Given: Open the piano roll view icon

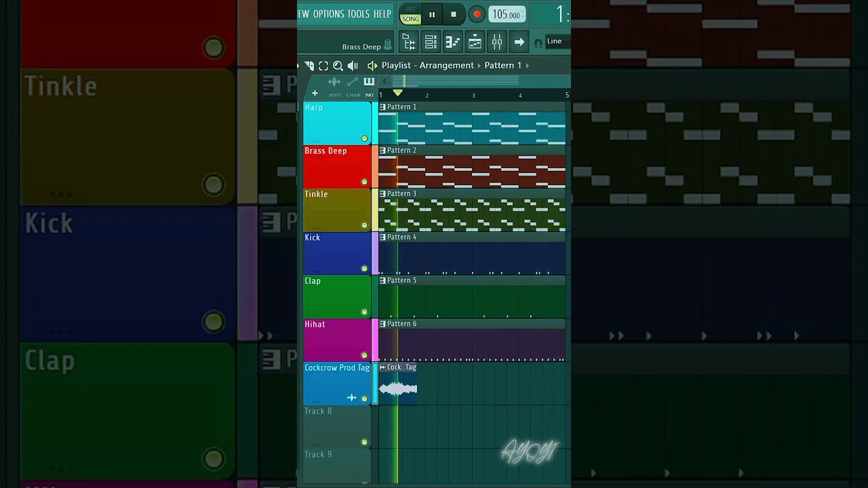Looking at the screenshot, I should pyautogui.click(x=452, y=42).
